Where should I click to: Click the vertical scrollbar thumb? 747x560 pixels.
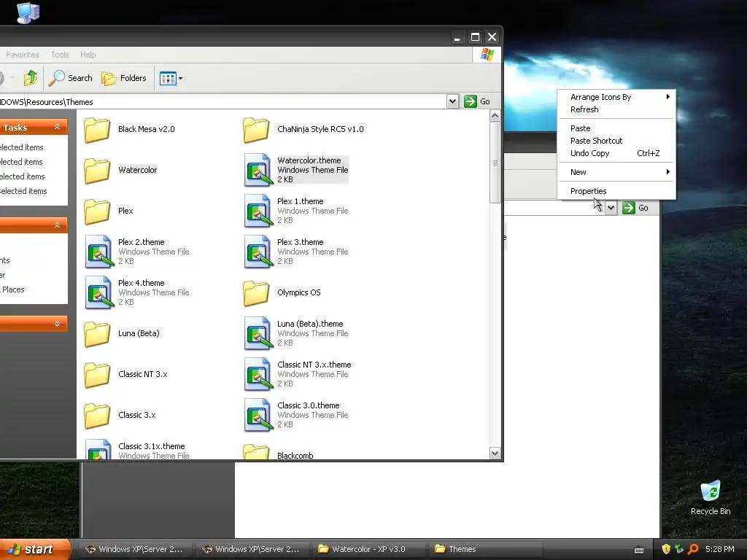(495, 163)
